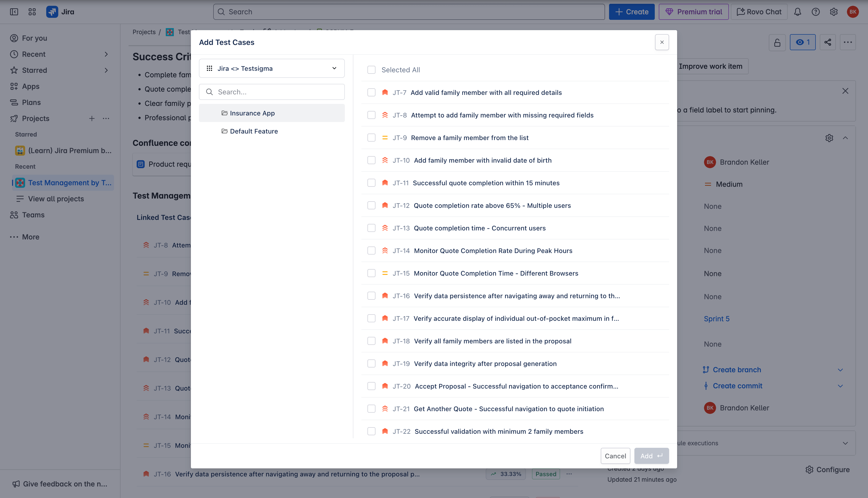Open the Starred section in the sidebar
The height and width of the screenshot is (498, 868).
34,70
